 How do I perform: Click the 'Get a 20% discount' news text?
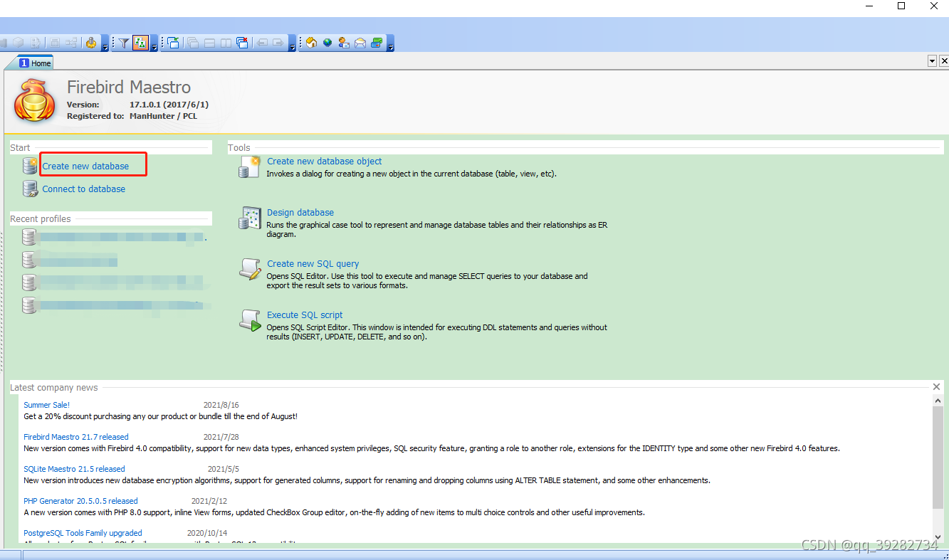click(160, 416)
